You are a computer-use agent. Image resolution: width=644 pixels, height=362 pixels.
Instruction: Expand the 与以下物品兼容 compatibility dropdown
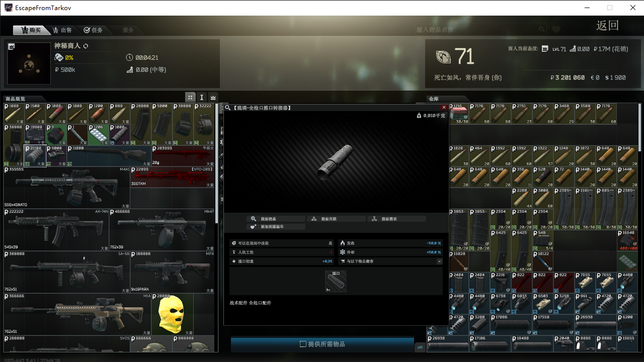pos(439,261)
